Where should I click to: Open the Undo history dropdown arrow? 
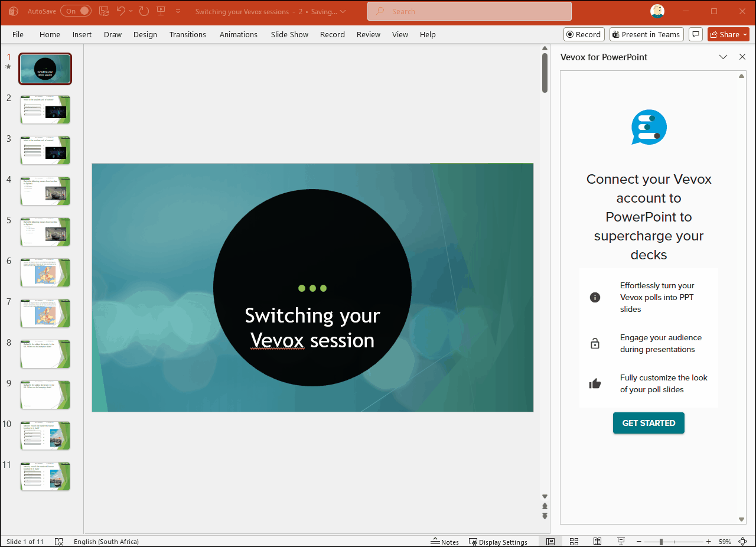tap(131, 11)
